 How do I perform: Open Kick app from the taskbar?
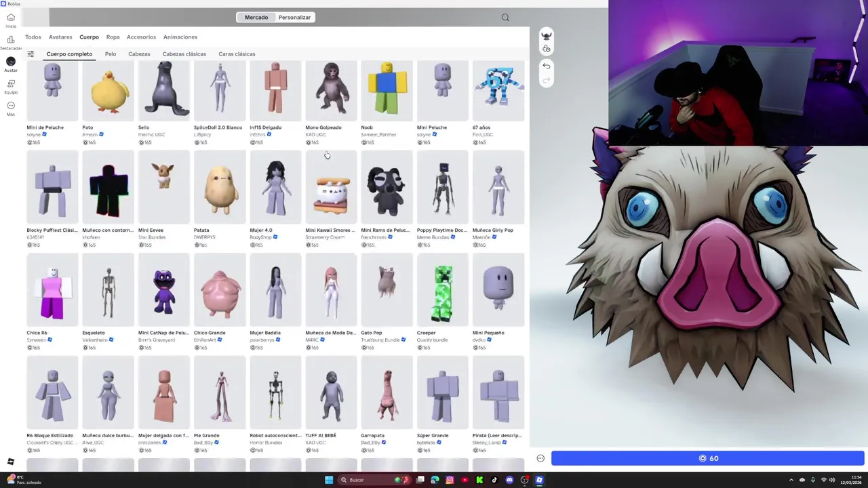click(479, 480)
